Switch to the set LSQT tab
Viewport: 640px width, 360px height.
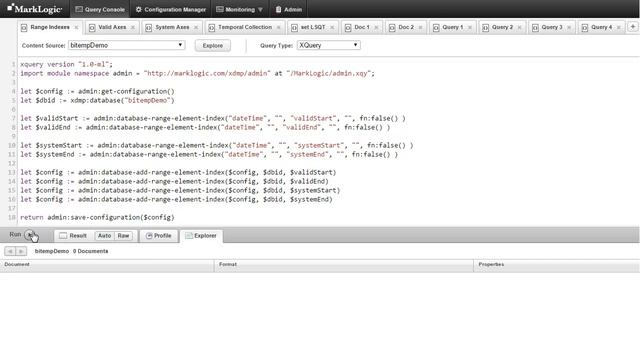[x=313, y=27]
